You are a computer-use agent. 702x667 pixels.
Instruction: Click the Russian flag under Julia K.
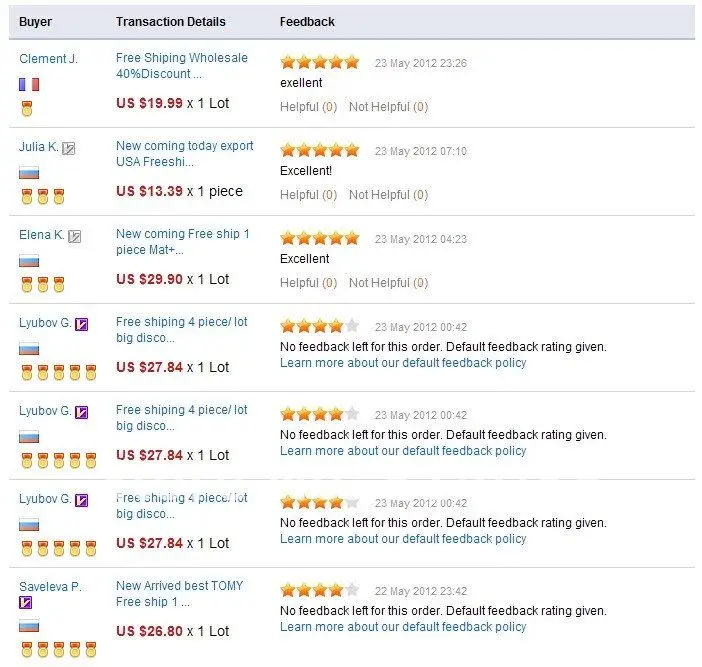(29, 172)
